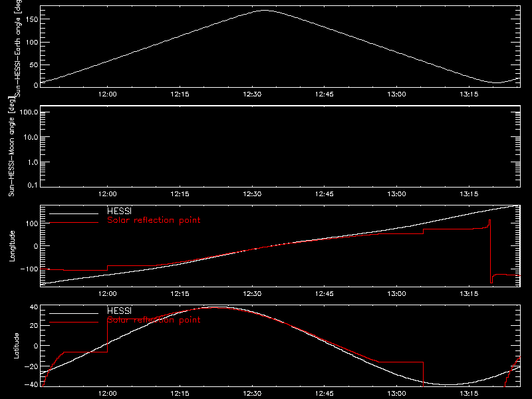
Task: Select the 100.0 tick on Moon angle axis
Action: click(x=29, y=112)
